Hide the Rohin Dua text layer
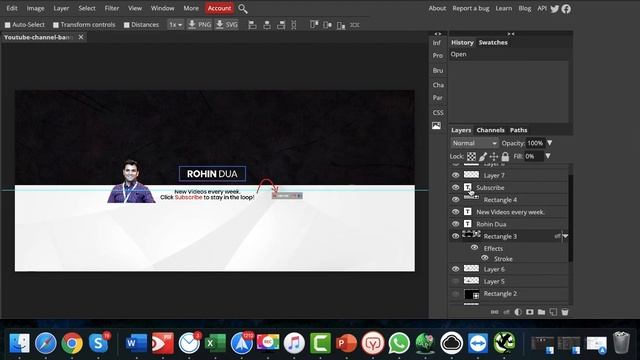Viewport: 640px width, 360px height. pyautogui.click(x=456, y=224)
